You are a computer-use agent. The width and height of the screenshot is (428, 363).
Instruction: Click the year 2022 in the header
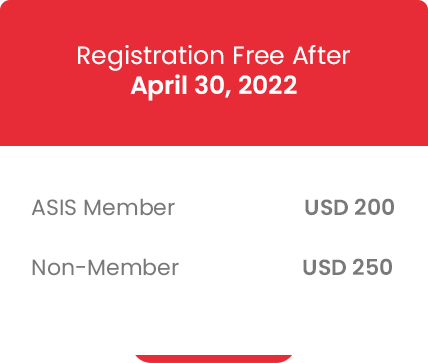tap(268, 85)
